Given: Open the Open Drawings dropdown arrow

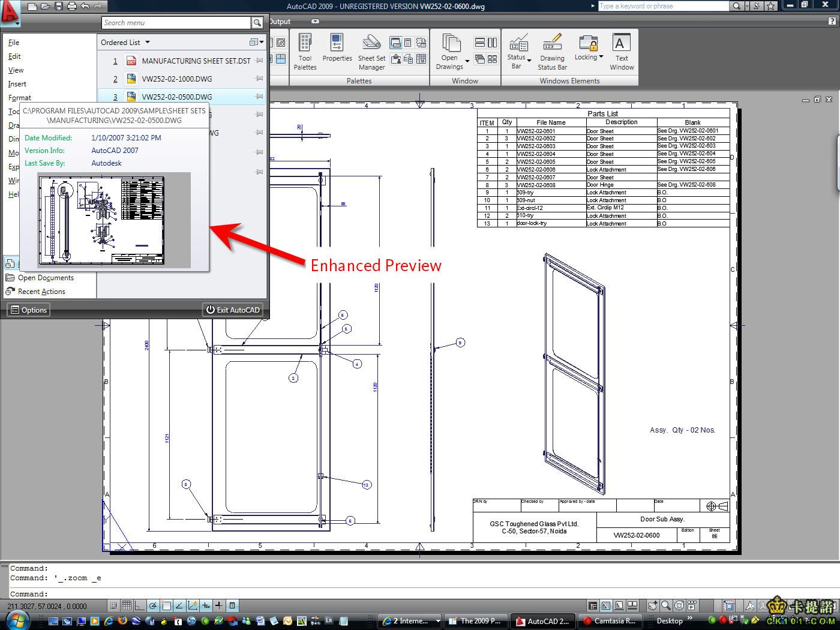Looking at the screenshot, I should pyautogui.click(x=467, y=60).
